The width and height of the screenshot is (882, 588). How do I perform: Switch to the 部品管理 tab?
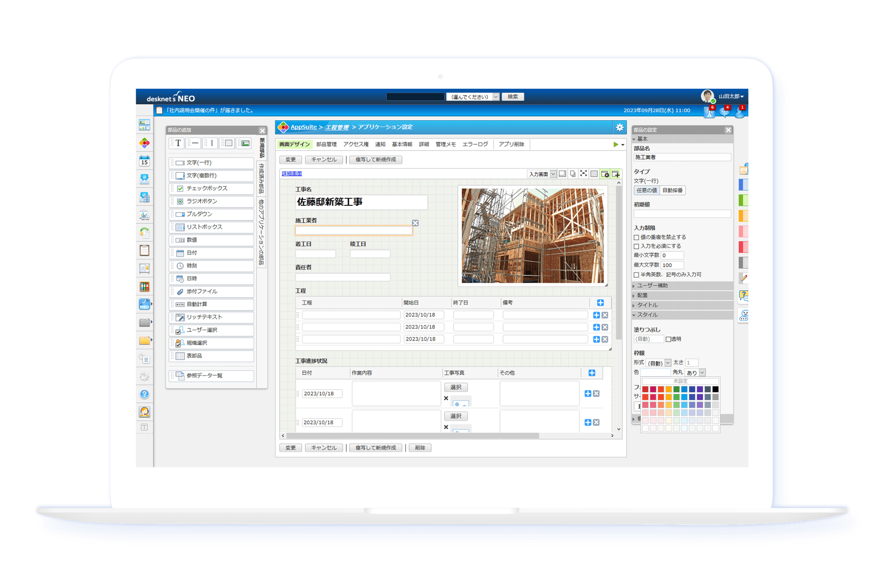click(326, 145)
